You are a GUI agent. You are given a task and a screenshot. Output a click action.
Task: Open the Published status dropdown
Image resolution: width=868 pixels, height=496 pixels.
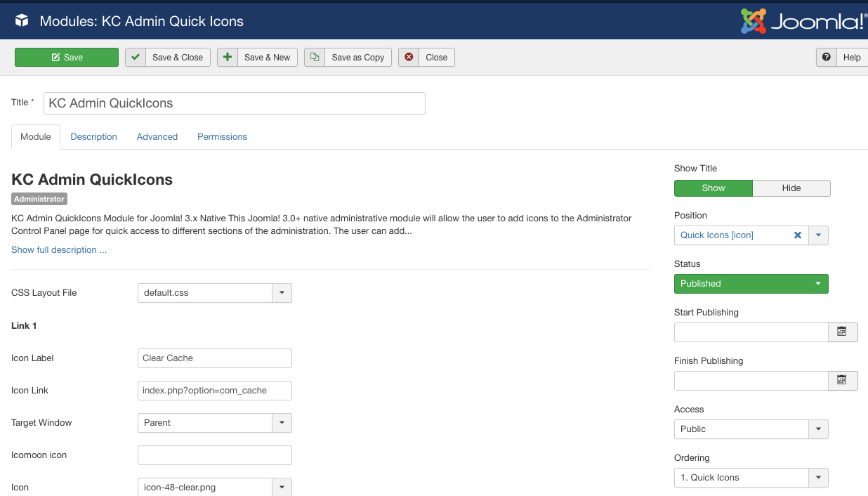[751, 284]
